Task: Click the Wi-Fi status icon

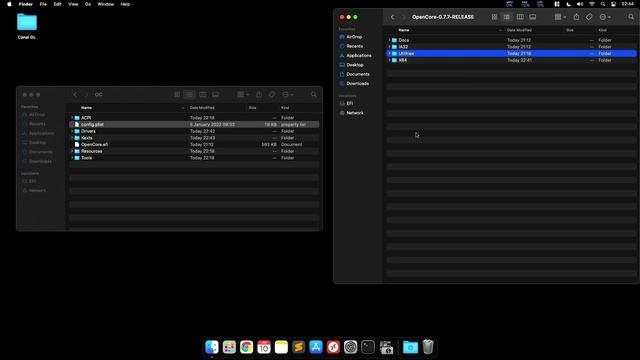Action: point(591,4)
